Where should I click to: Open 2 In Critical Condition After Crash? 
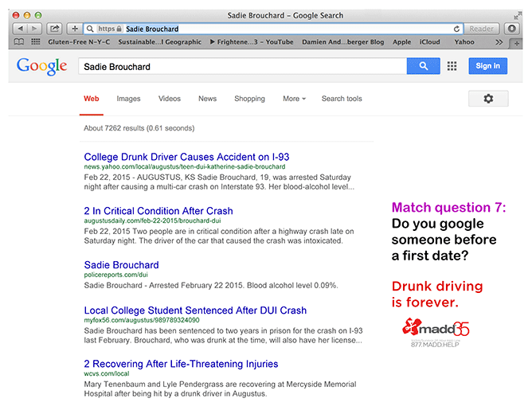click(x=158, y=211)
